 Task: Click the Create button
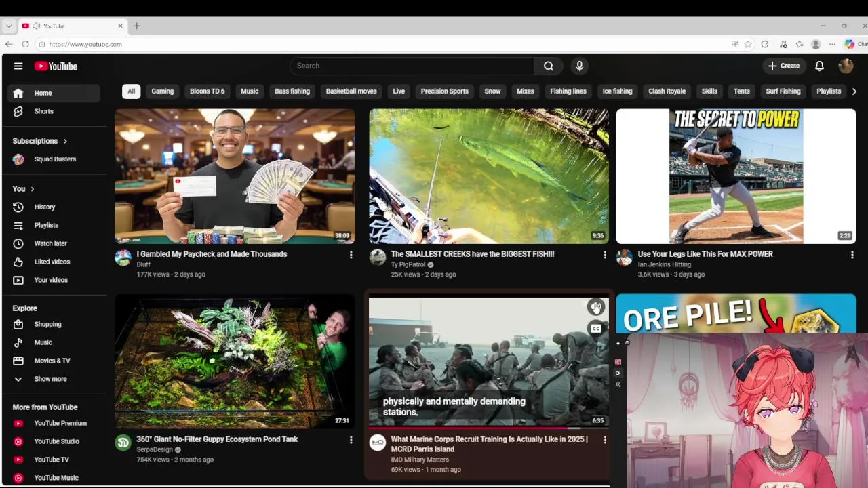[784, 66]
